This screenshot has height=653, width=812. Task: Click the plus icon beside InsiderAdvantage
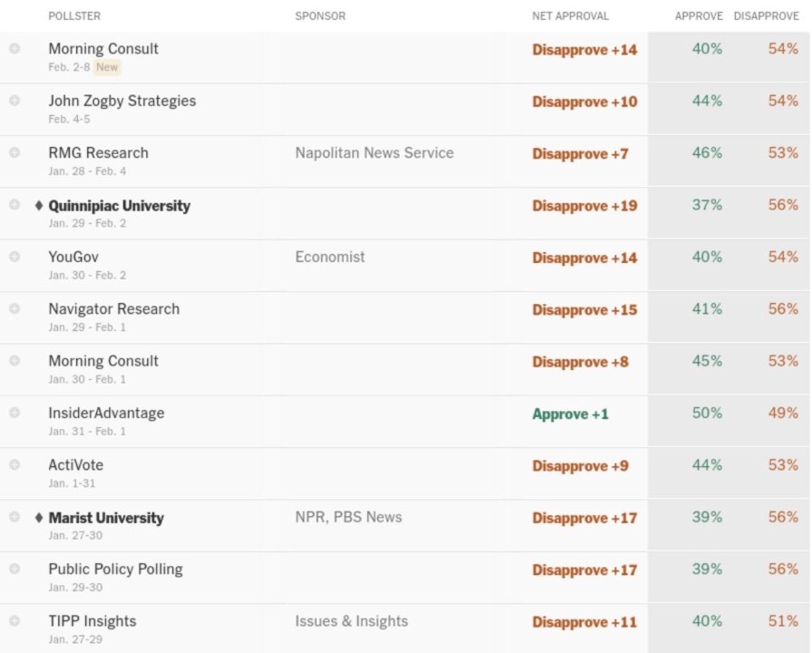pos(15,413)
